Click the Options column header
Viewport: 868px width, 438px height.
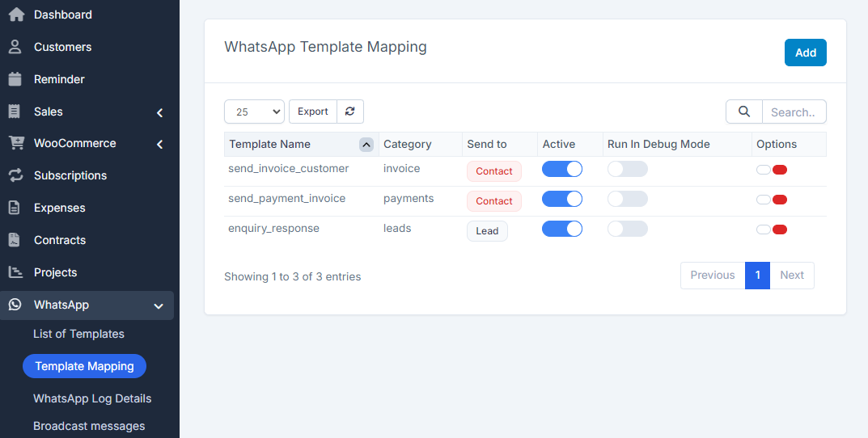(789, 145)
